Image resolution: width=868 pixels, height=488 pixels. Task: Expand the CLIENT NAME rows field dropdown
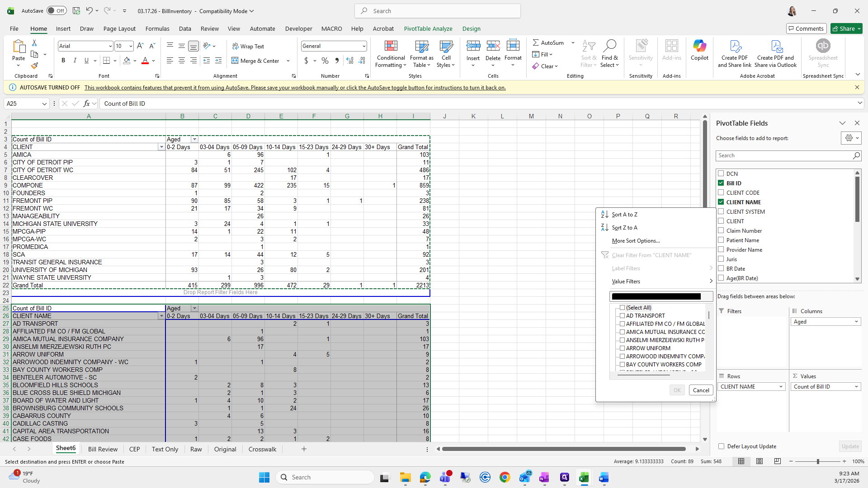pyautogui.click(x=781, y=387)
